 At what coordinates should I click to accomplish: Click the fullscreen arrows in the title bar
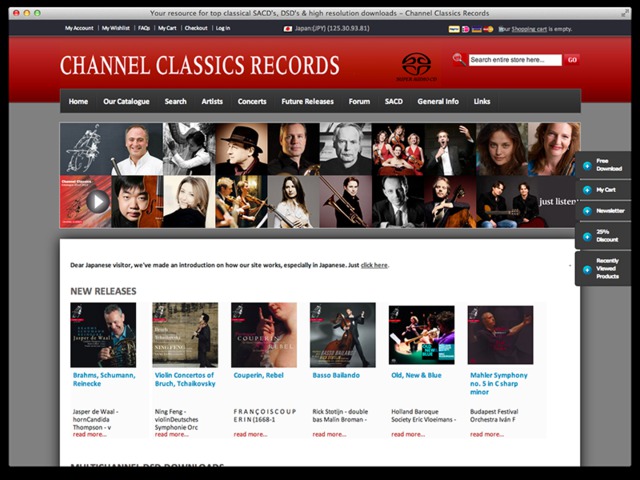tap(624, 13)
